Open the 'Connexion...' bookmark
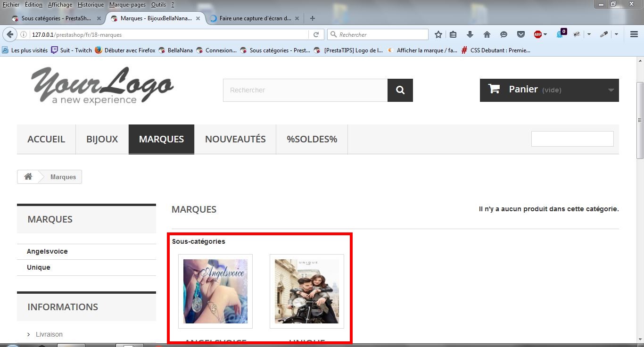The height and width of the screenshot is (347, 644). point(216,50)
